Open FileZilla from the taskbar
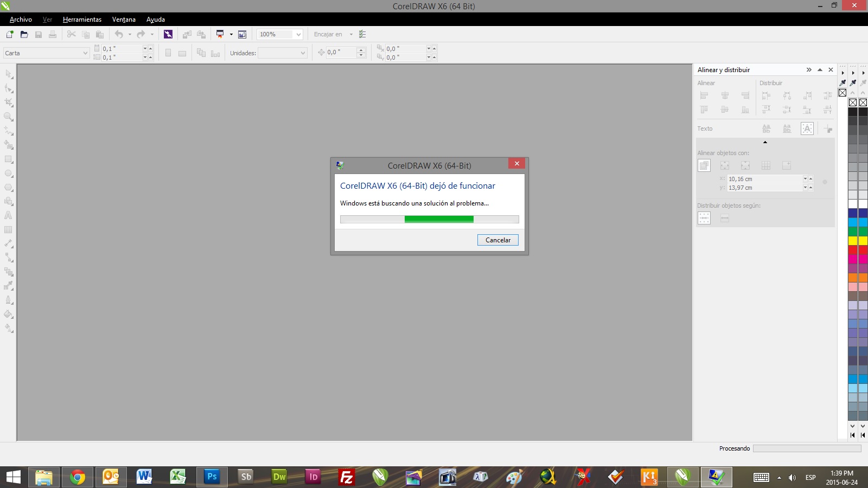The width and height of the screenshot is (868, 488). tap(346, 477)
